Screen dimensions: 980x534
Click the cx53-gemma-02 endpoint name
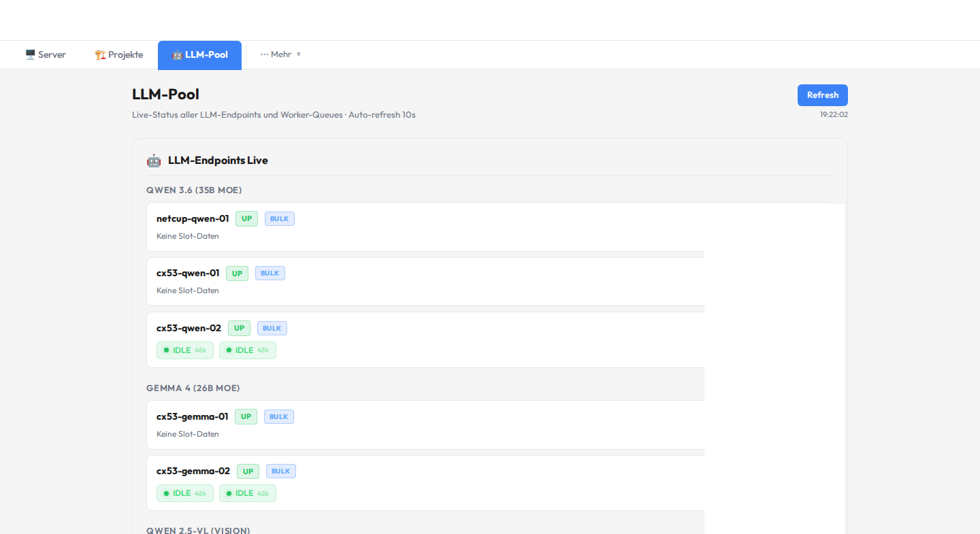[x=193, y=471]
